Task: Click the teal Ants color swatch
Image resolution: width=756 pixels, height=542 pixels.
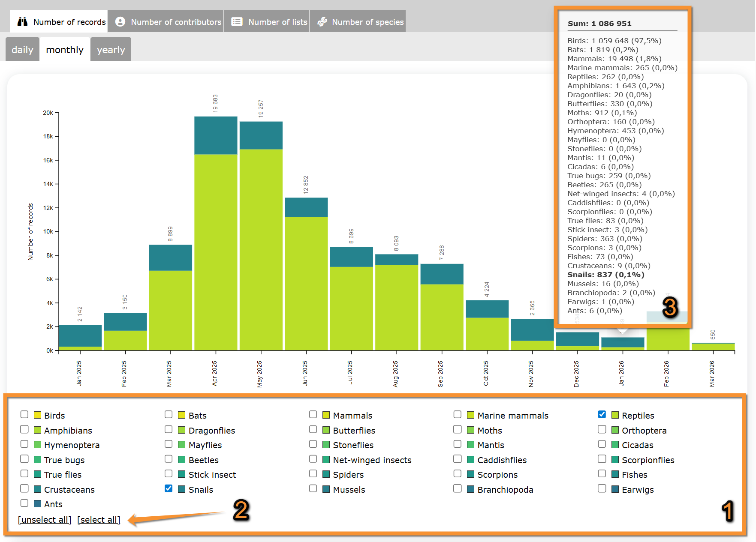Action: 37,504
